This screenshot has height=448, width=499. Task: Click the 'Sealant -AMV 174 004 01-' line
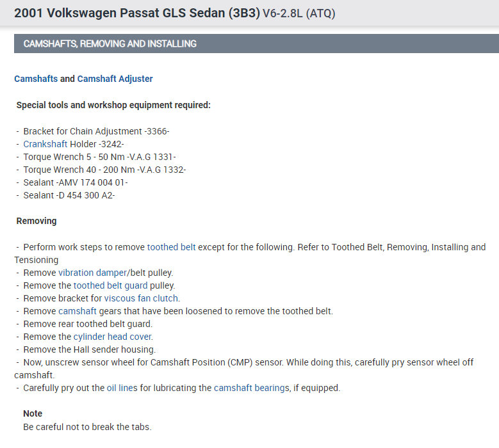point(76,182)
